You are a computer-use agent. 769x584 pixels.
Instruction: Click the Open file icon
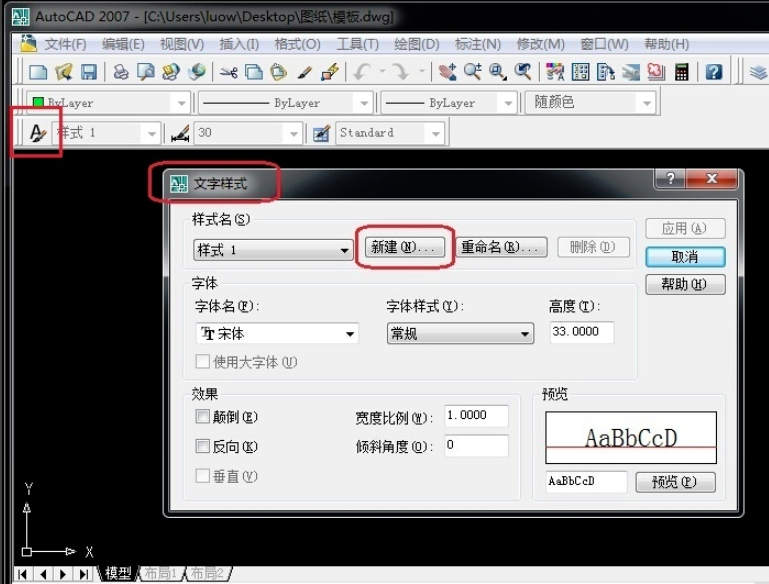pos(64,73)
